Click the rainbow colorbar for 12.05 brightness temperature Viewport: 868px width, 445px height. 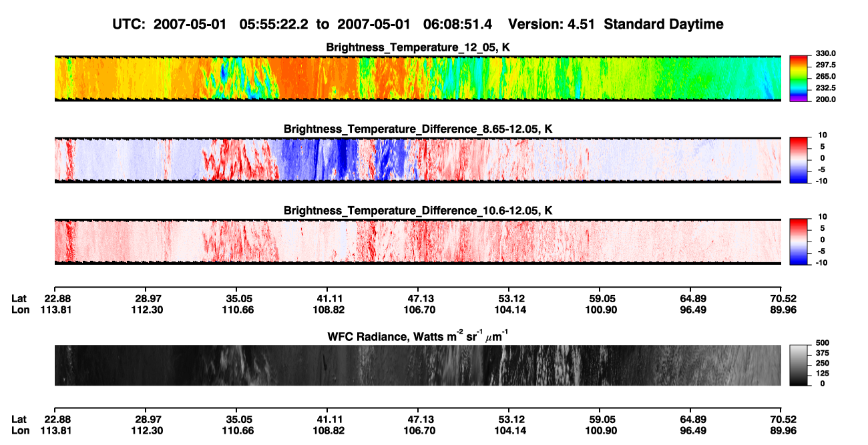click(798, 78)
